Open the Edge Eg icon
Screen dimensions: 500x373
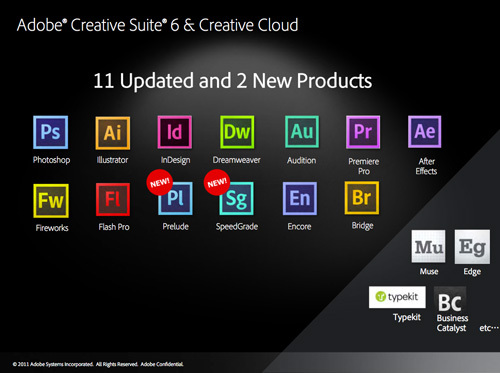[472, 247]
